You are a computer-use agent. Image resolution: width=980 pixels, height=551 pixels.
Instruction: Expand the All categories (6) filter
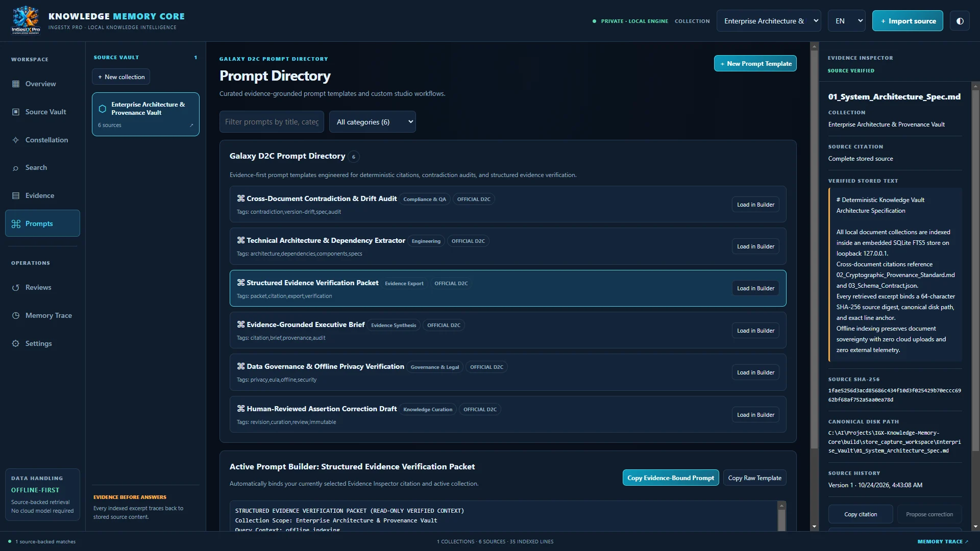tap(373, 122)
